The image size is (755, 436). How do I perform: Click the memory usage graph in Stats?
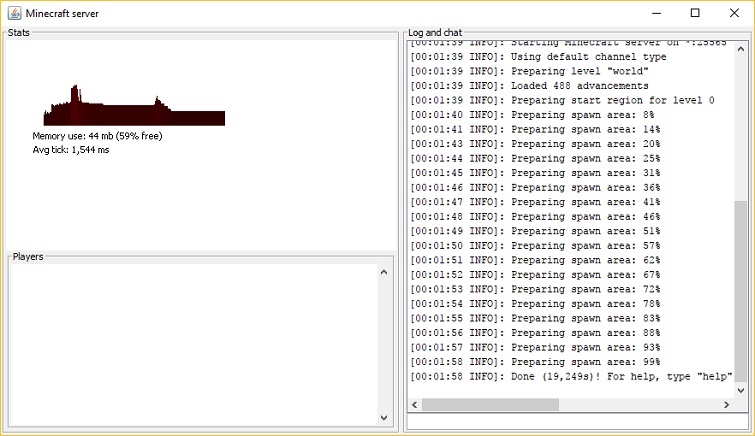point(134,107)
